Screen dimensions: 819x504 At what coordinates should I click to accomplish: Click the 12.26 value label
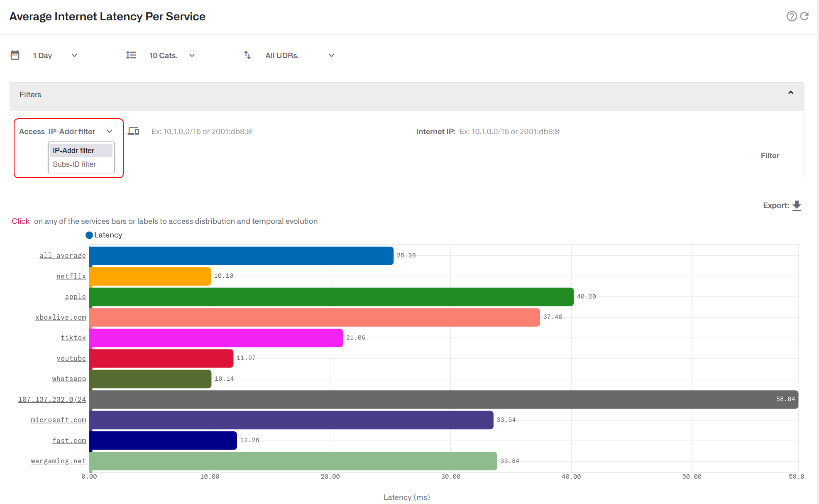click(250, 440)
